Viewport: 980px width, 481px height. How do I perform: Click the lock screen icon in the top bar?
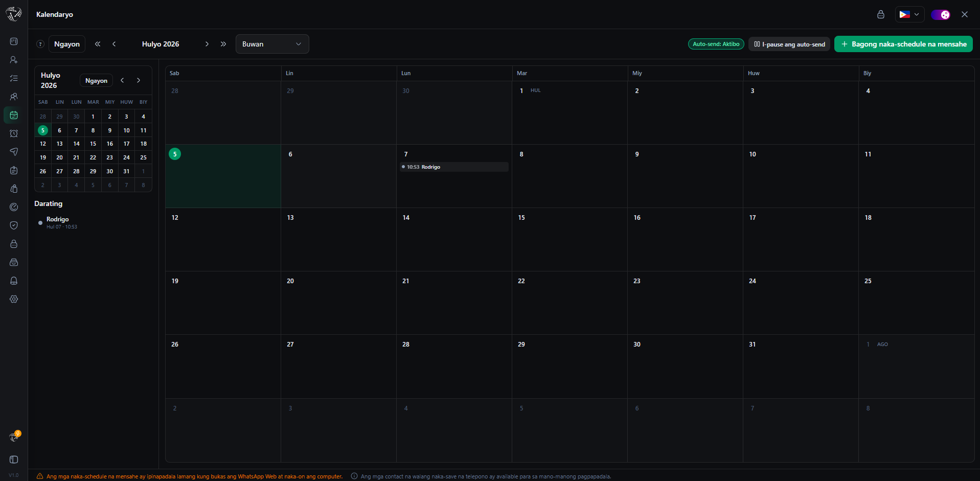click(x=880, y=14)
